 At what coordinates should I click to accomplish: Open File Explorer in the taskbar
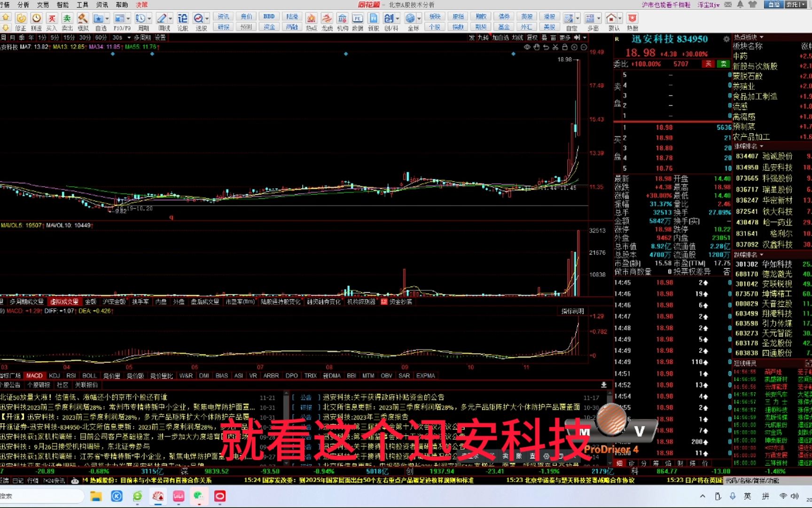[96, 496]
